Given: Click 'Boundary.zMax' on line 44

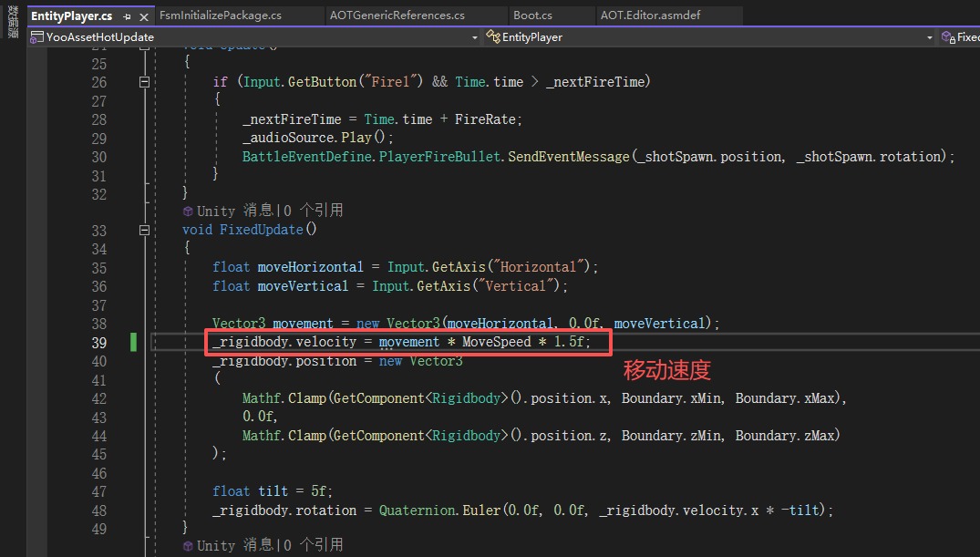Looking at the screenshot, I should pyautogui.click(x=784, y=435).
